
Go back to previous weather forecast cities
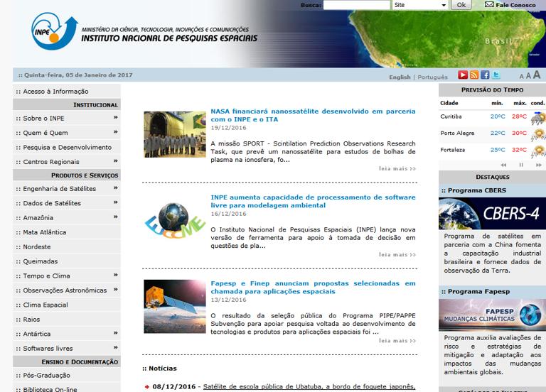(x=503, y=165)
